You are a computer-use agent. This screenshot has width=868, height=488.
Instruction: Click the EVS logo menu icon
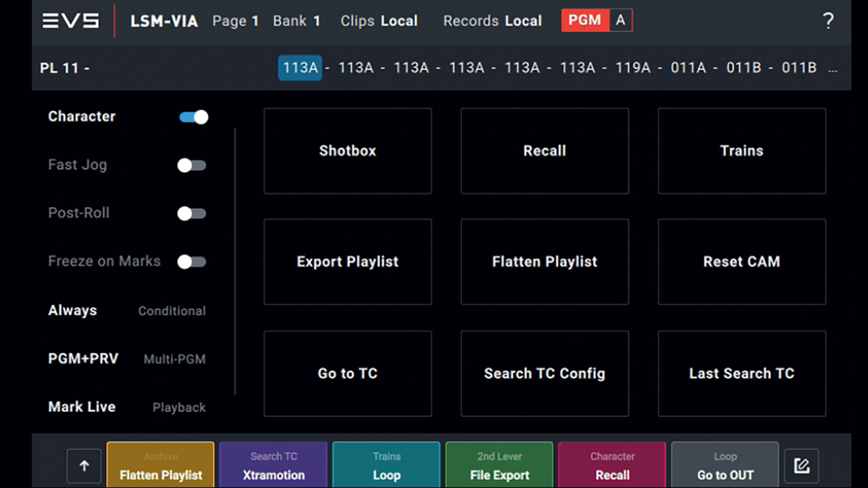click(x=71, y=21)
